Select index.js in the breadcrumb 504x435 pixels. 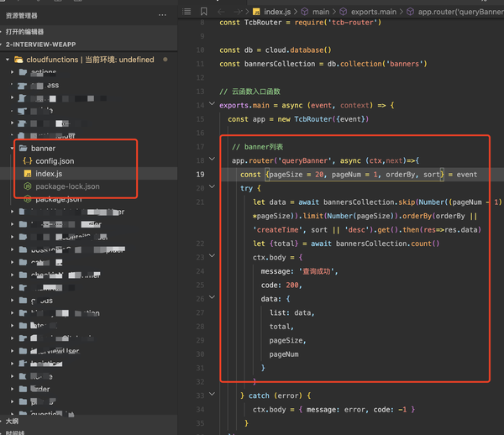[x=277, y=12]
